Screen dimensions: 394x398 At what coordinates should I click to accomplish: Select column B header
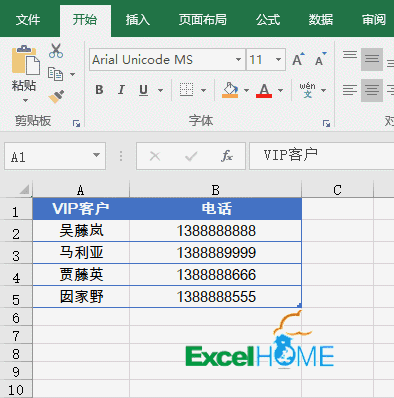click(x=215, y=190)
